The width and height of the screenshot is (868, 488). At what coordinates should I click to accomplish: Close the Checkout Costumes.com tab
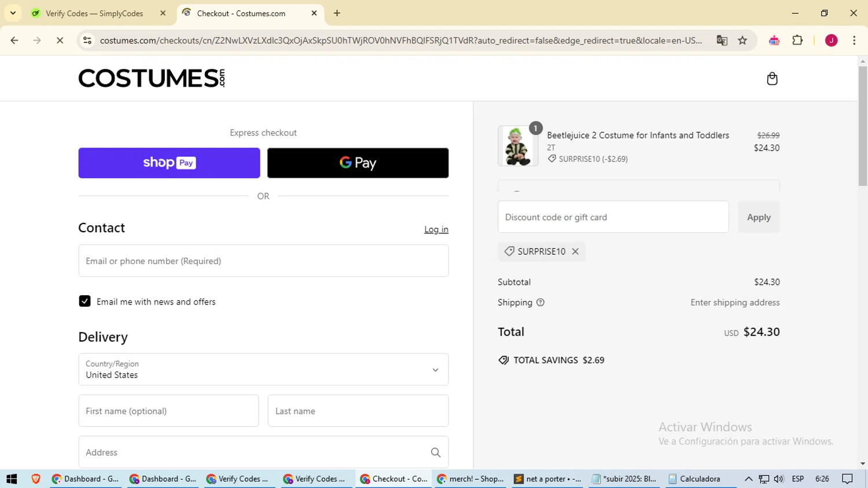314,13
